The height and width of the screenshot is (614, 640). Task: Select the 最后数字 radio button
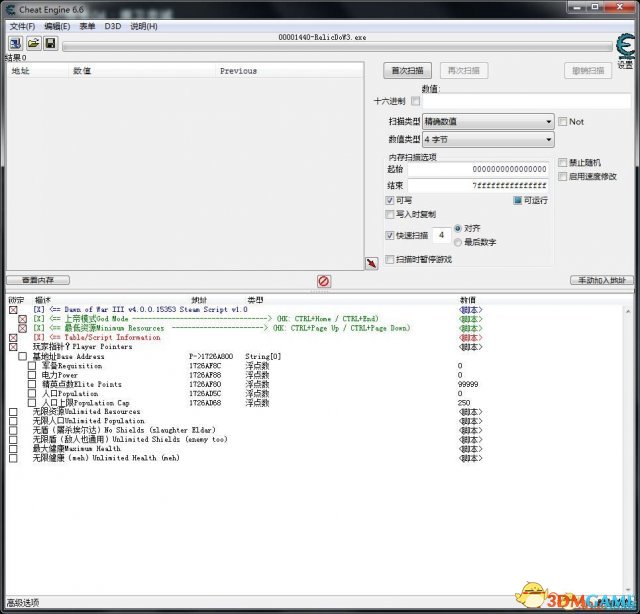tap(458, 242)
